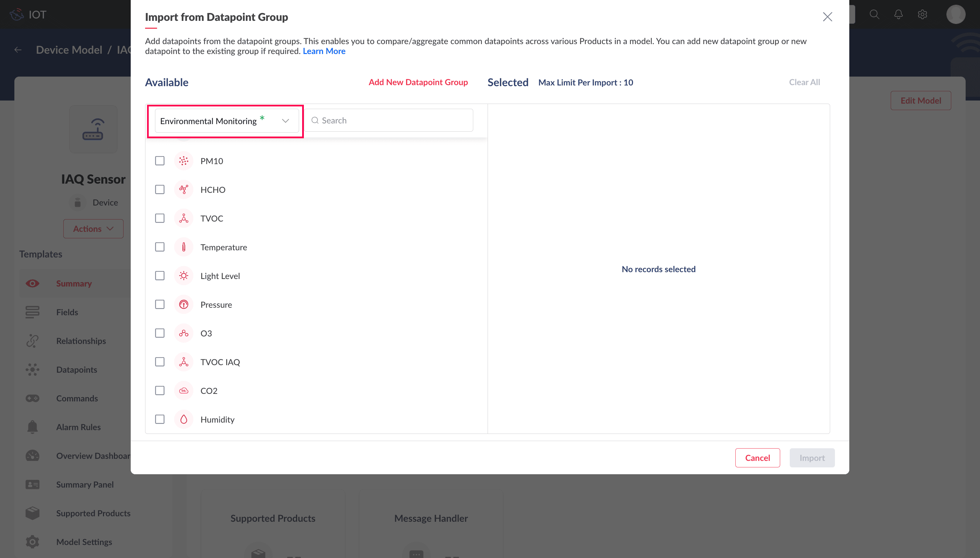Click the PM10 particle icon
The height and width of the screenshot is (558, 980).
184,161
